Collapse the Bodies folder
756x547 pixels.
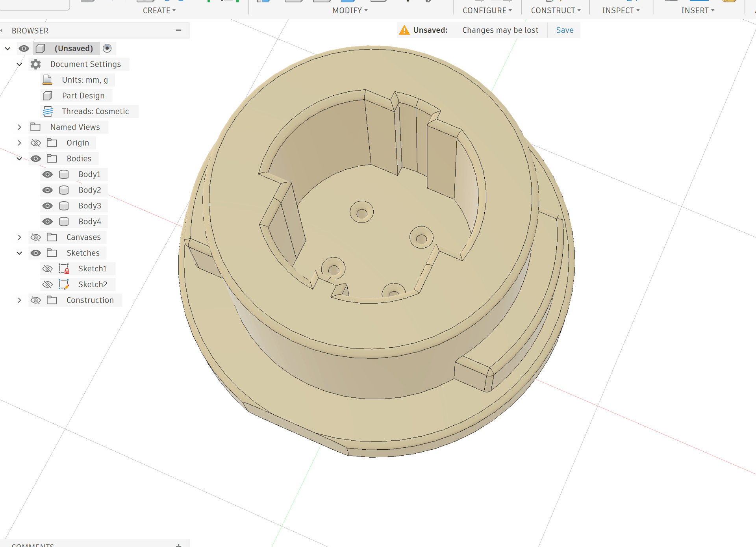pos(19,159)
